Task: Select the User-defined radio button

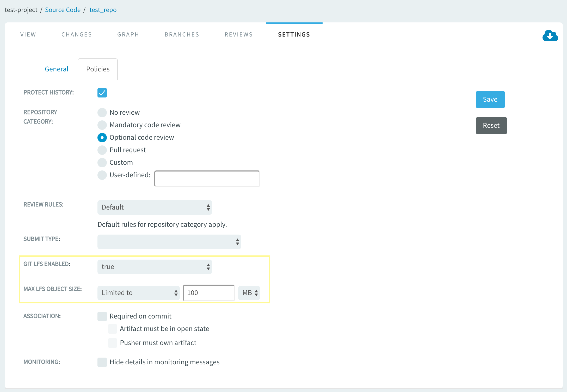Action: [102, 175]
